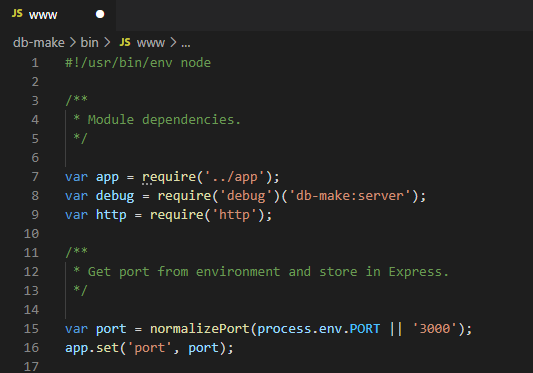The height and width of the screenshot is (373, 533).
Task: Click the 'Module dependencies.' comment
Action: pos(164,120)
